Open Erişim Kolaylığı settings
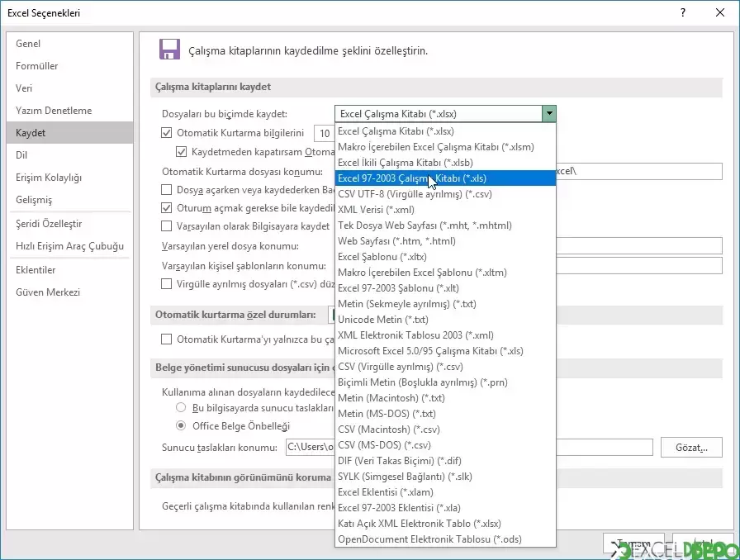Screen dimensions: 740x560 pyautogui.click(x=70, y=178)
